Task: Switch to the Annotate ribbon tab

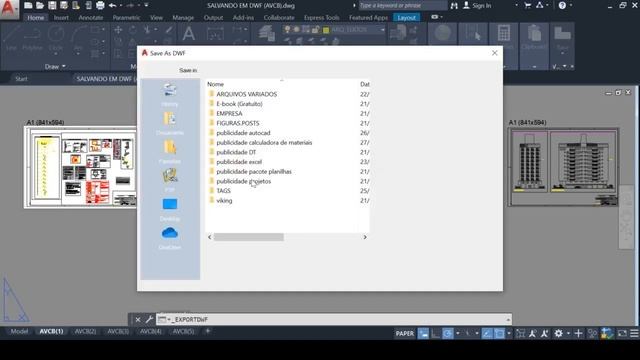Action: click(91, 18)
